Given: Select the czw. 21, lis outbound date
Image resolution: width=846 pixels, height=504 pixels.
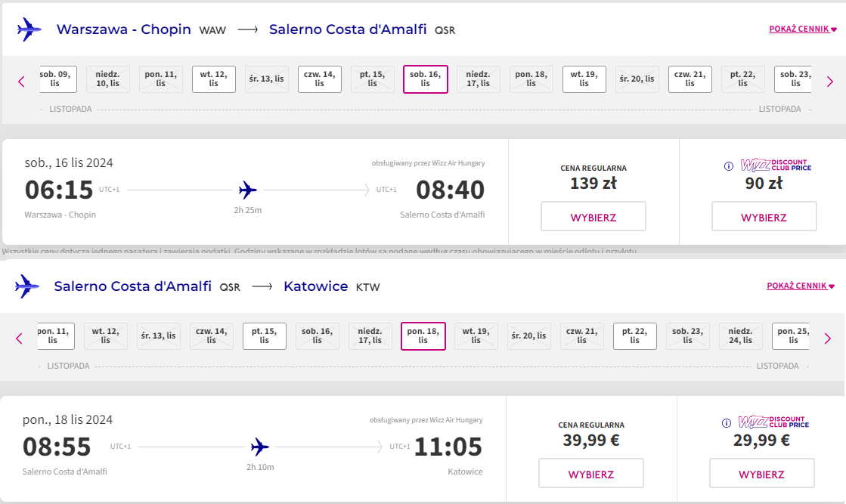Looking at the screenshot, I should point(690,79).
